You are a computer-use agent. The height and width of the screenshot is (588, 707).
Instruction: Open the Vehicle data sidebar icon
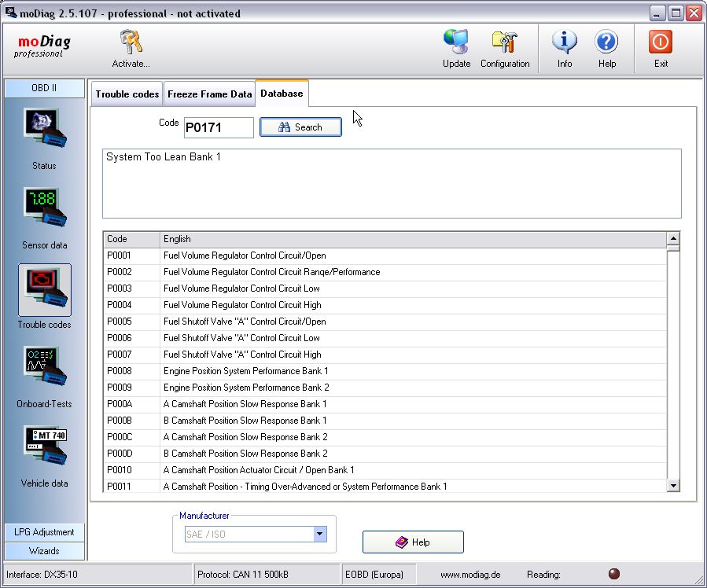45,446
